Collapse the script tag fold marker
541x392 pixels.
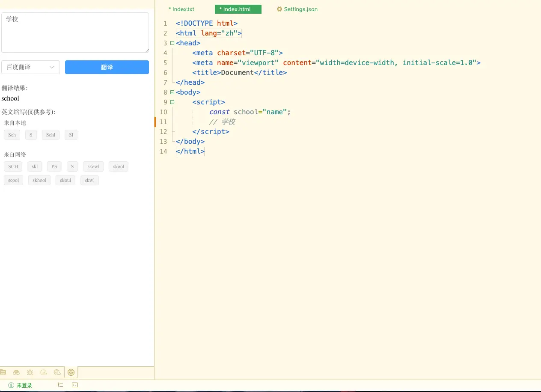point(172,102)
